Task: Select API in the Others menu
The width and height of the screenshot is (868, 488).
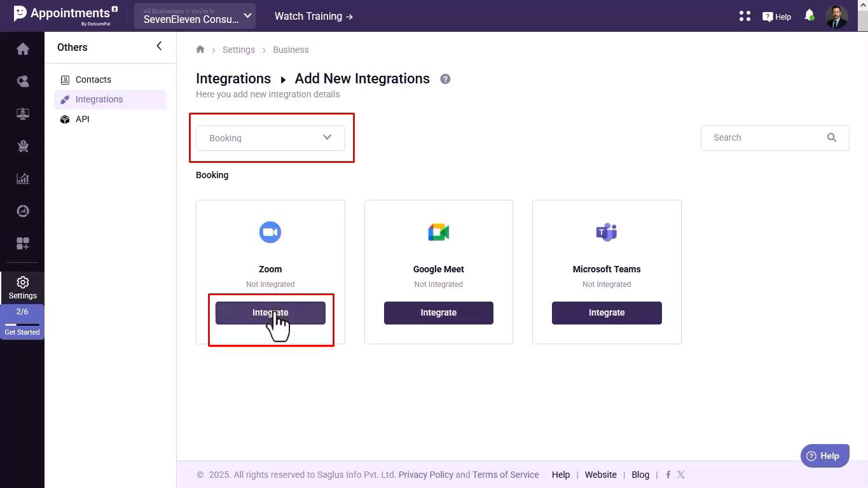Action: (82, 119)
